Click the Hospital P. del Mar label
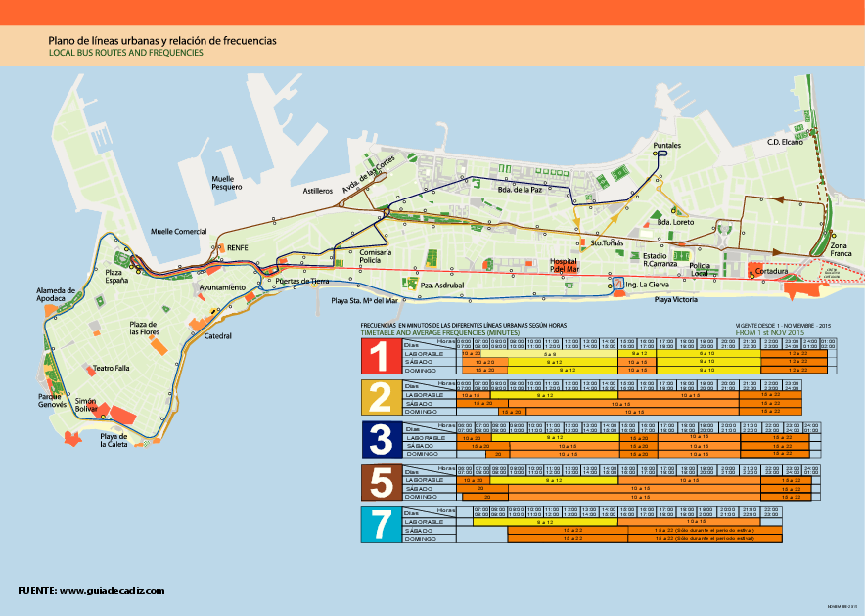865x616 pixels. [565, 266]
